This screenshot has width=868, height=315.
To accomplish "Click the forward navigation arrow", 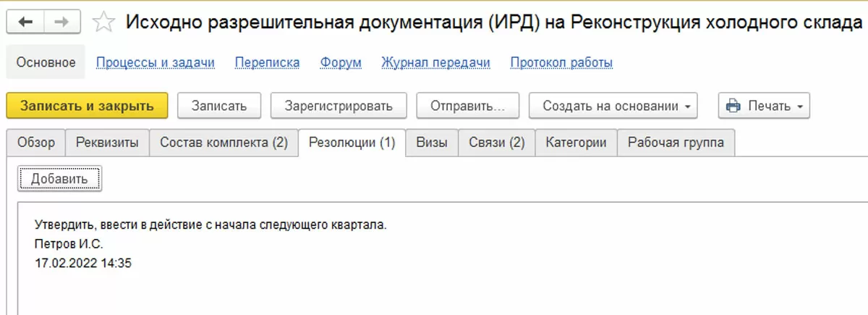I will (62, 22).
